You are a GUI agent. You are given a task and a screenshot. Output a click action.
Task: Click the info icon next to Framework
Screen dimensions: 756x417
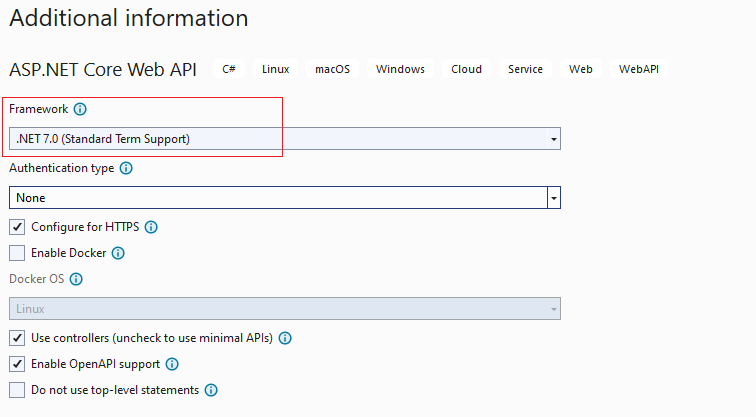[x=80, y=109]
